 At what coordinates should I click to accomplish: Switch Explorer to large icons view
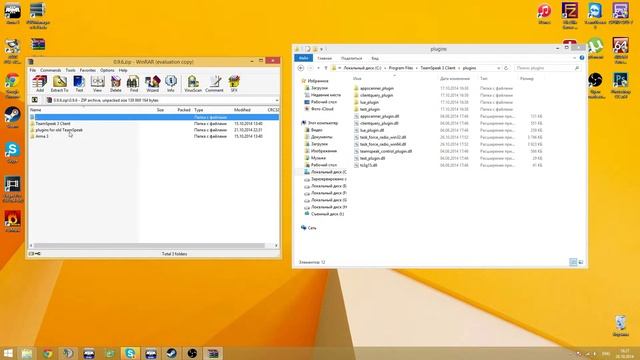pos(581,262)
